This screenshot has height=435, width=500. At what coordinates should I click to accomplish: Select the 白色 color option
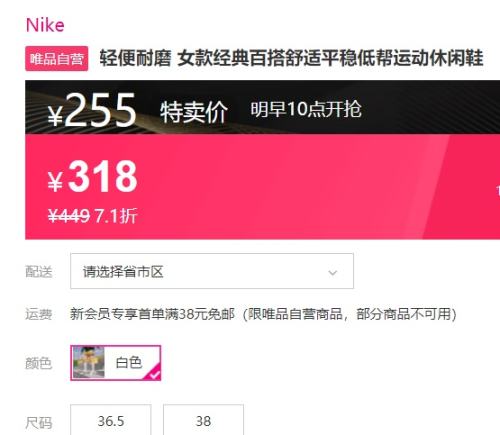coord(116,363)
